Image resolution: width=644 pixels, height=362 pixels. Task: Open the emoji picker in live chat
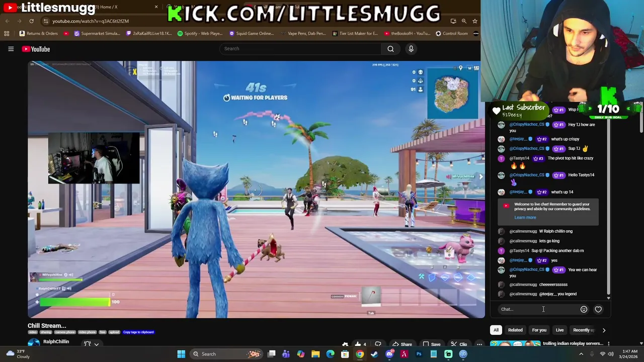(584, 309)
